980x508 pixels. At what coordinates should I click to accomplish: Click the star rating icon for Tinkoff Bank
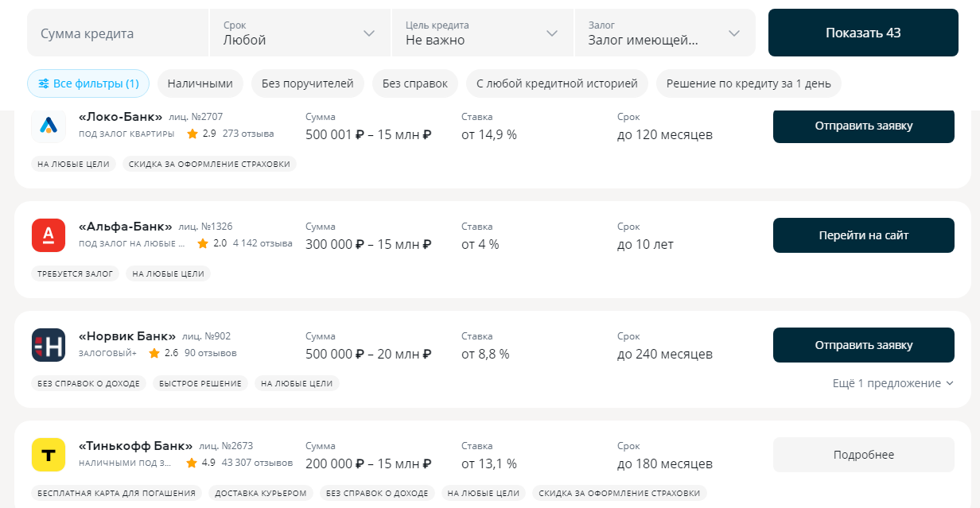tap(191, 462)
